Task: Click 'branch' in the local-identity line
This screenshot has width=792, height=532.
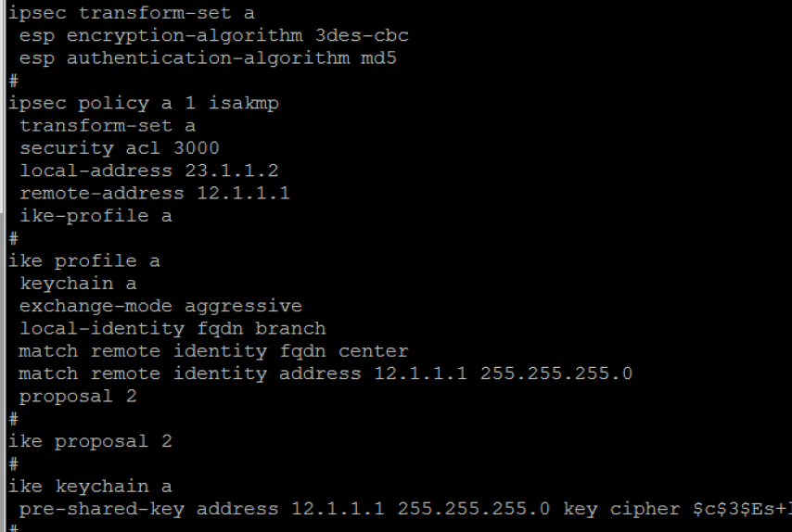Action: pos(290,328)
